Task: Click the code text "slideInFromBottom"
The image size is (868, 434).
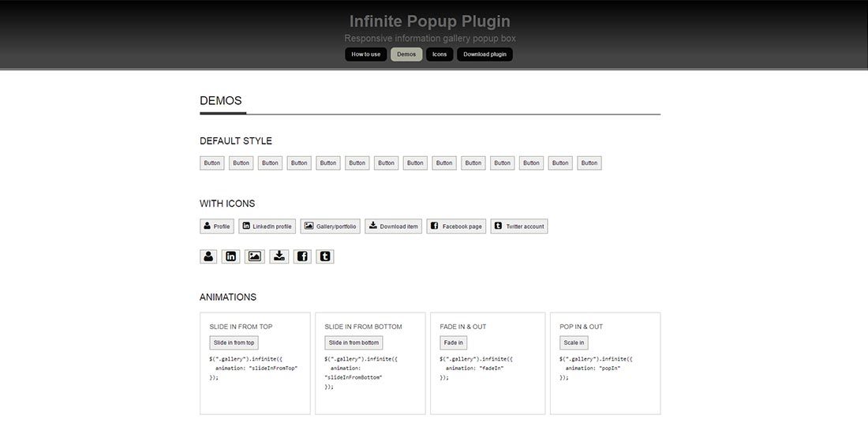Action: coord(354,377)
